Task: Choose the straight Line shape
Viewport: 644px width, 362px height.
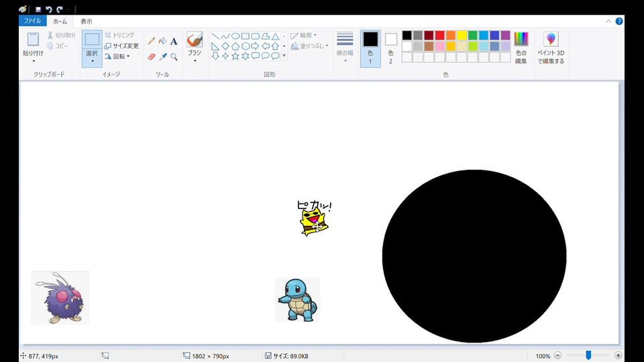Action: [x=215, y=36]
